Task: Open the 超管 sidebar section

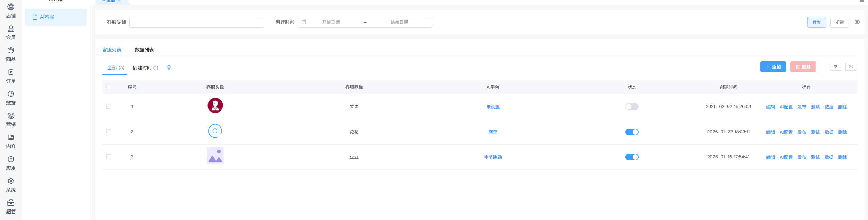Action: click(11, 207)
